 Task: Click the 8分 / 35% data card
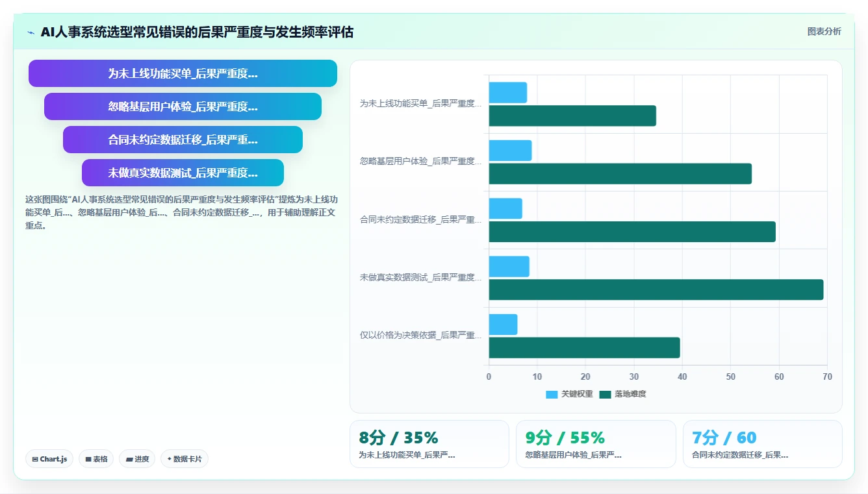click(429, 444)
